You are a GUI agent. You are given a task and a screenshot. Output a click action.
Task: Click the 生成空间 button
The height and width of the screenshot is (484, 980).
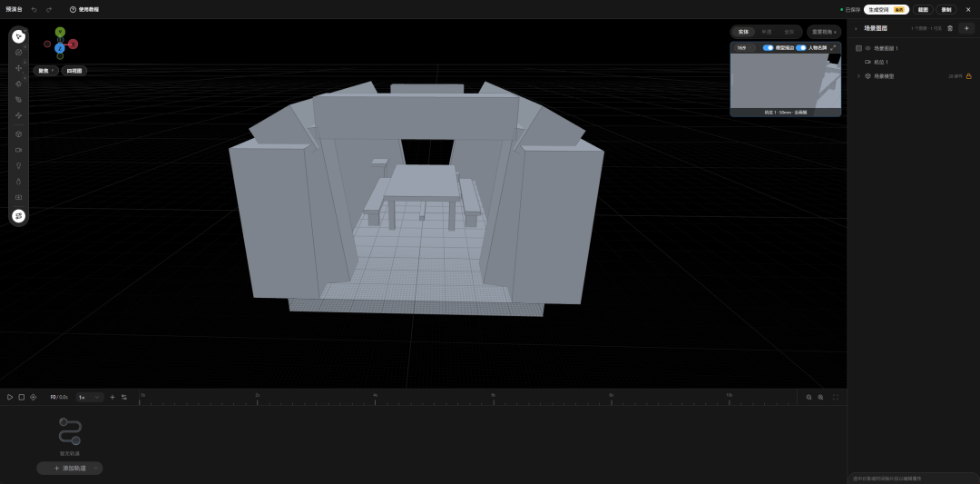point(887,9)
